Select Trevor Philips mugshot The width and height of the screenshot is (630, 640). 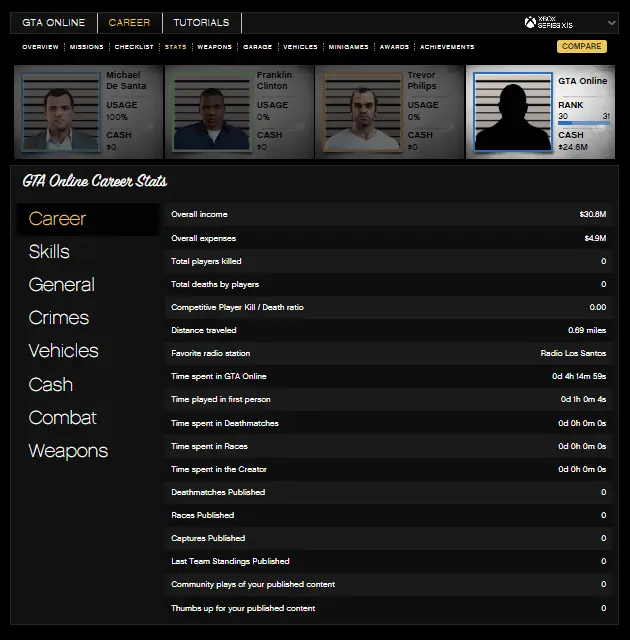[362, 112]
